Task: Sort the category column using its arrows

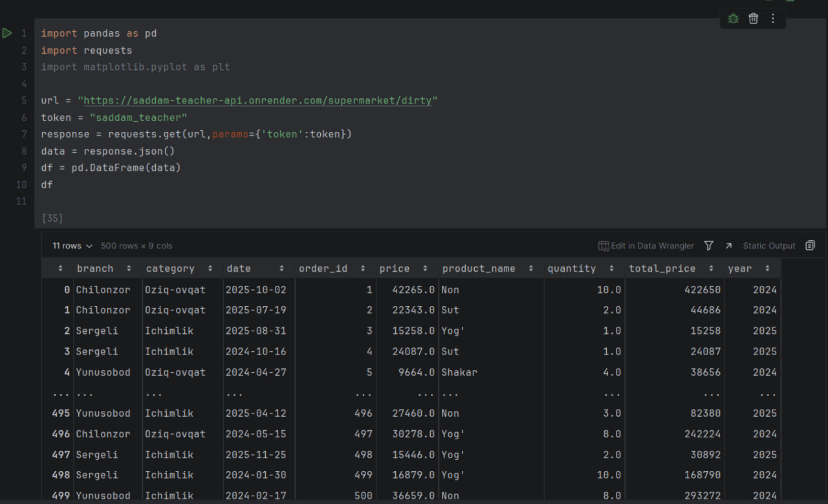Action: click(x=210, y=268)
